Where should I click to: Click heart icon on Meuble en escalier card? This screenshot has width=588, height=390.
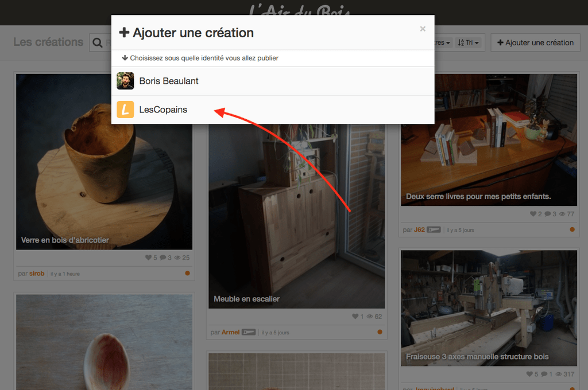(355, 317)
